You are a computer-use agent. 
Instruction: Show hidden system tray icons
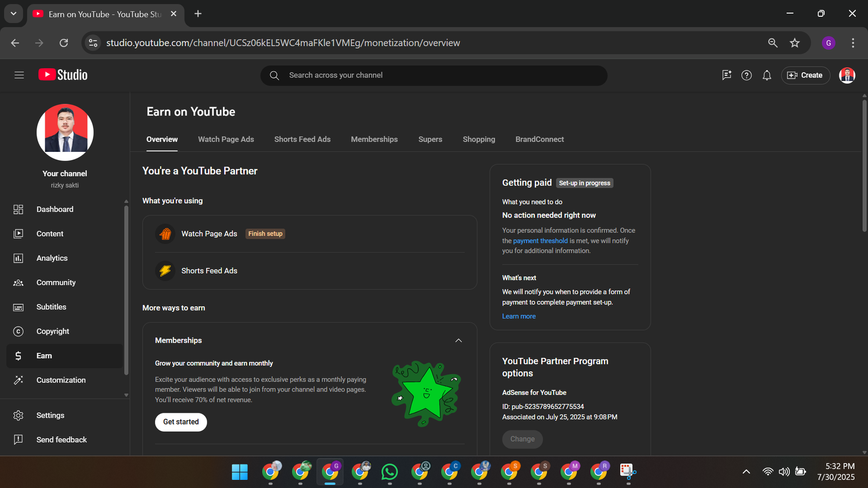(746, 472)
